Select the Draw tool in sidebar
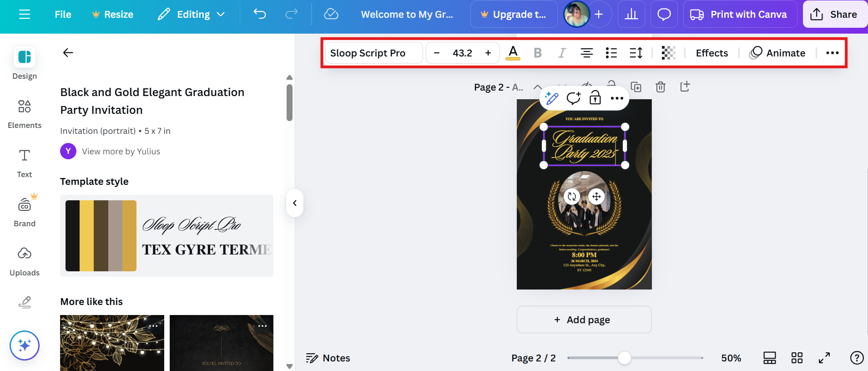Screen dimensions: 868x371 [25, 303]
